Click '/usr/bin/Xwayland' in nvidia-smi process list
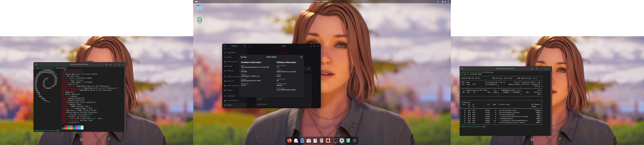The height and width of the screenshot is (145, 644). tap(506, 114)
